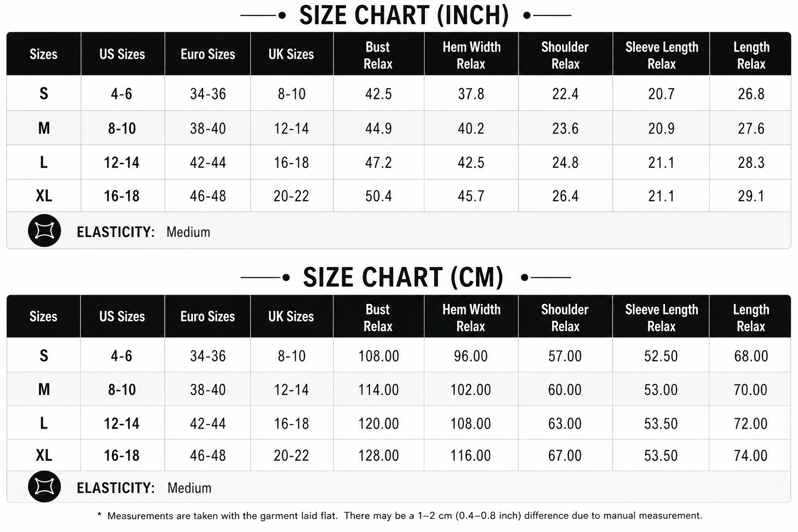Click the elasticity icon in cm chart
Image resolution: width=798 pixels, height=532 pixels.
tap(44, 486)
